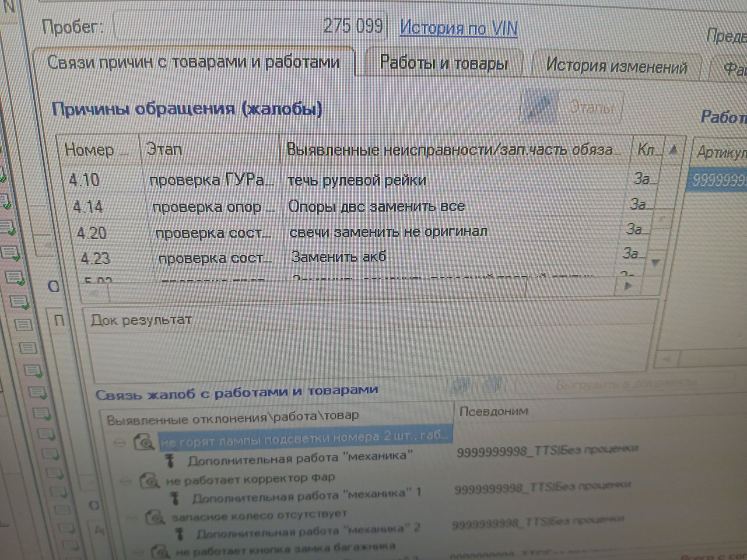Image resolution: width=747 pixels, height=560 pixels.
Task: Select the запасное колесо отсутствует row
Action: (259, 515)
